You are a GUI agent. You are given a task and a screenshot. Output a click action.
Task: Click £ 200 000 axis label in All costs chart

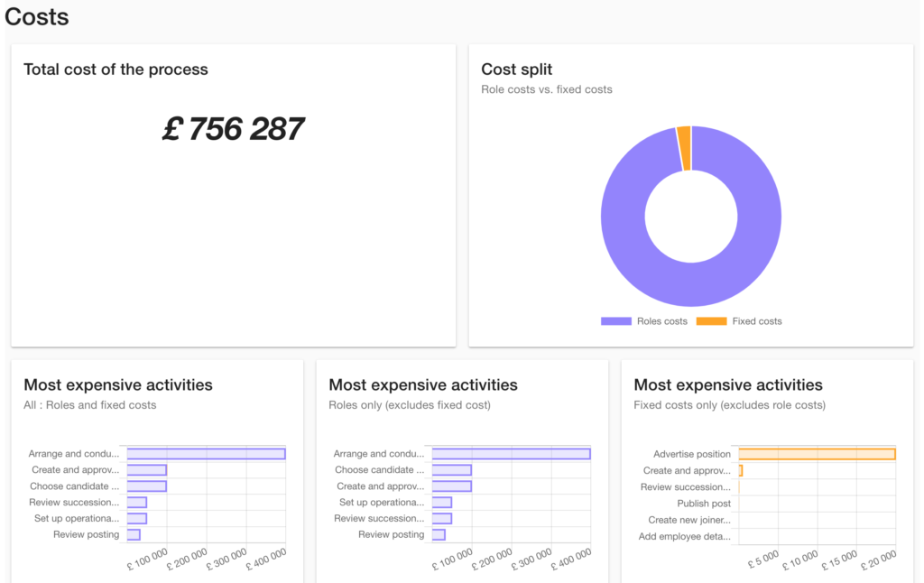point(187,559)
